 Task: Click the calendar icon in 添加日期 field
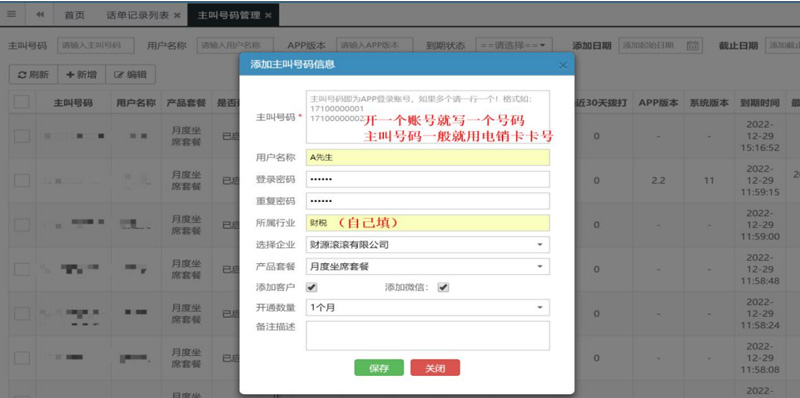click(692, 45)
